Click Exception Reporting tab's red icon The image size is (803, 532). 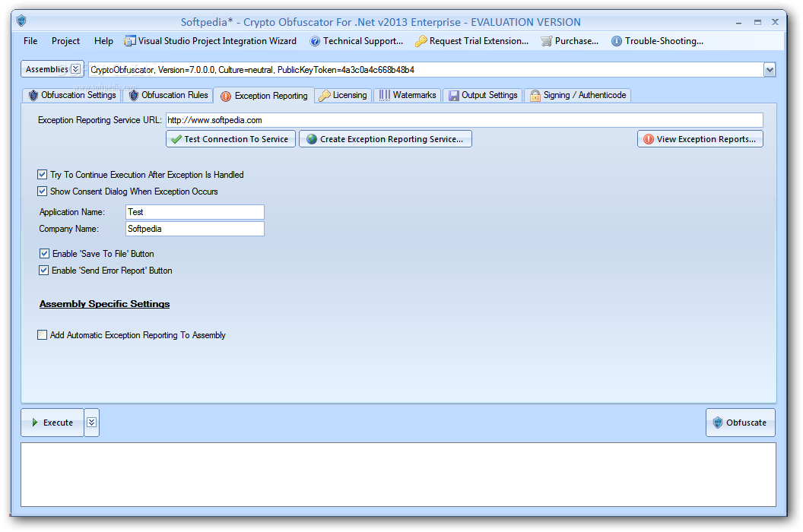point(225,97)
